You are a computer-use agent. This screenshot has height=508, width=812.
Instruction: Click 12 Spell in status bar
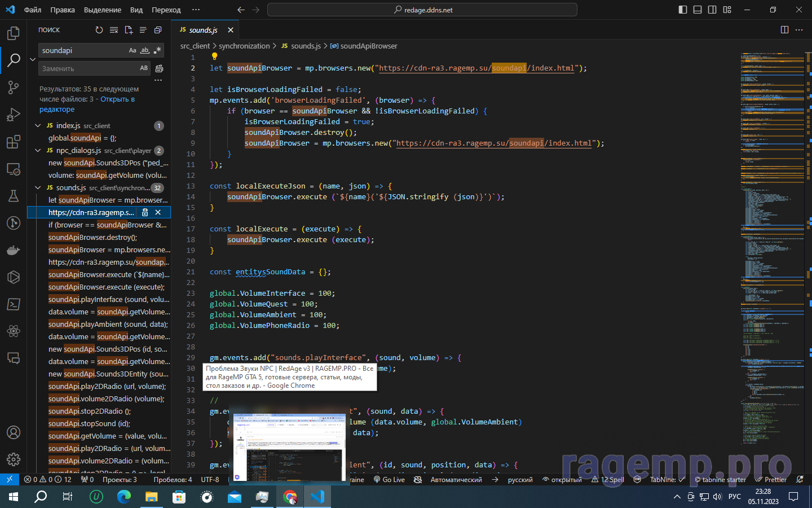608,479
